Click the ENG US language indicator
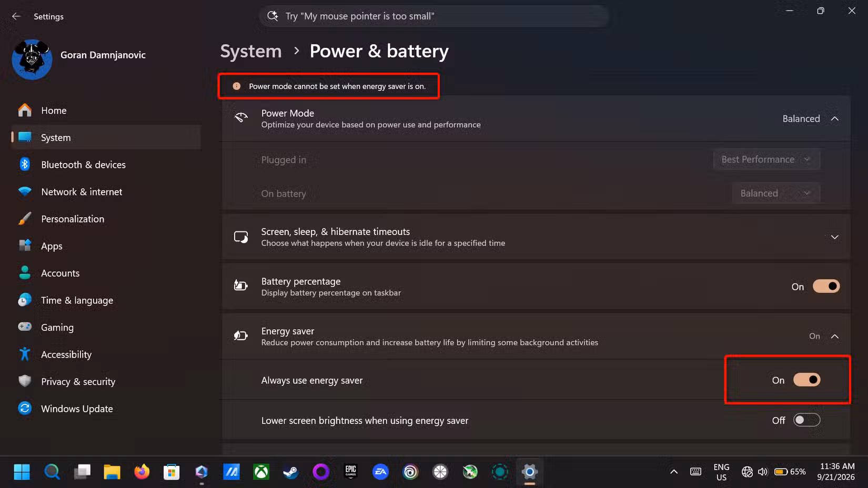 click(721, 472)
